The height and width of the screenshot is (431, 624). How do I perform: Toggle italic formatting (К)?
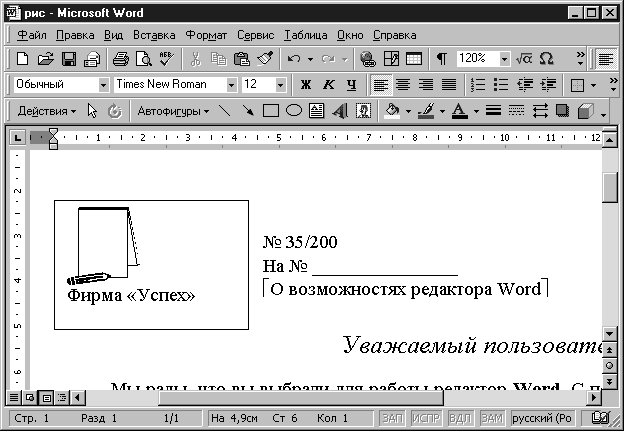tap(329, 85)
